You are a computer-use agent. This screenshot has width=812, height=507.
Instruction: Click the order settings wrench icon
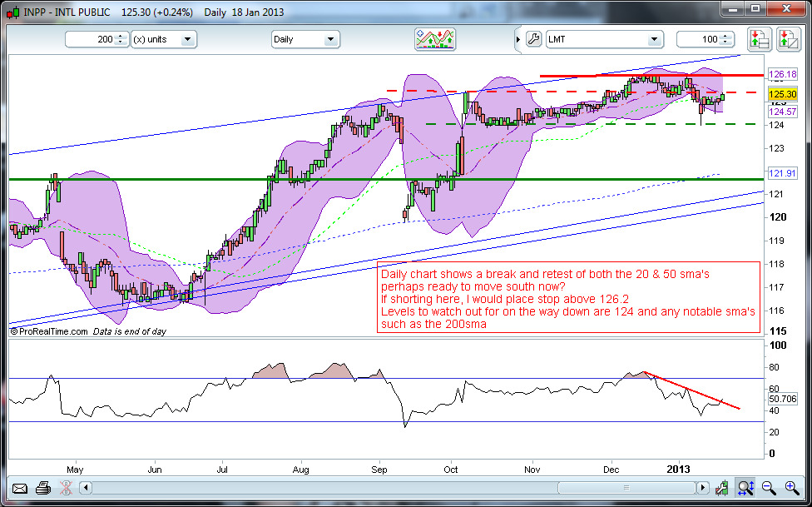(x=533, y=39)
